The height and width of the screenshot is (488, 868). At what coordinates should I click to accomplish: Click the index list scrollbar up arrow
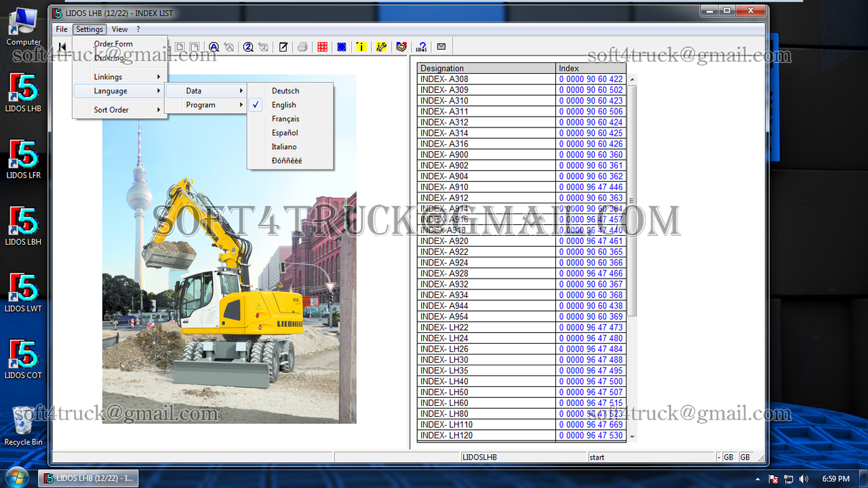[x=632, y=79]
